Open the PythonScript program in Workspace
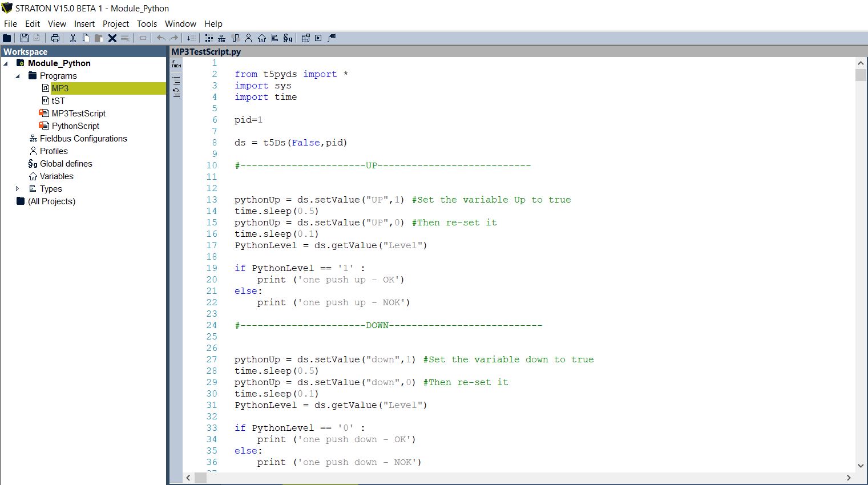The image size is (868, 485). click(x=75, y=126)
